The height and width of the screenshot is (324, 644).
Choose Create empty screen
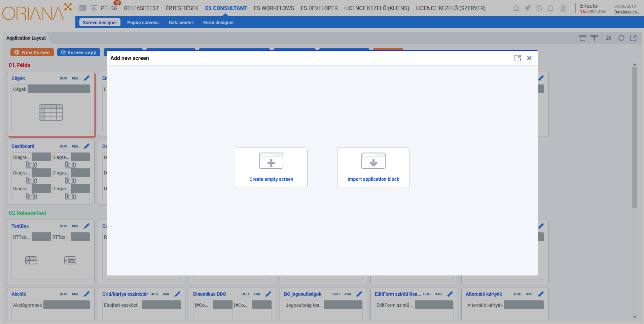[x=271, y=168]
